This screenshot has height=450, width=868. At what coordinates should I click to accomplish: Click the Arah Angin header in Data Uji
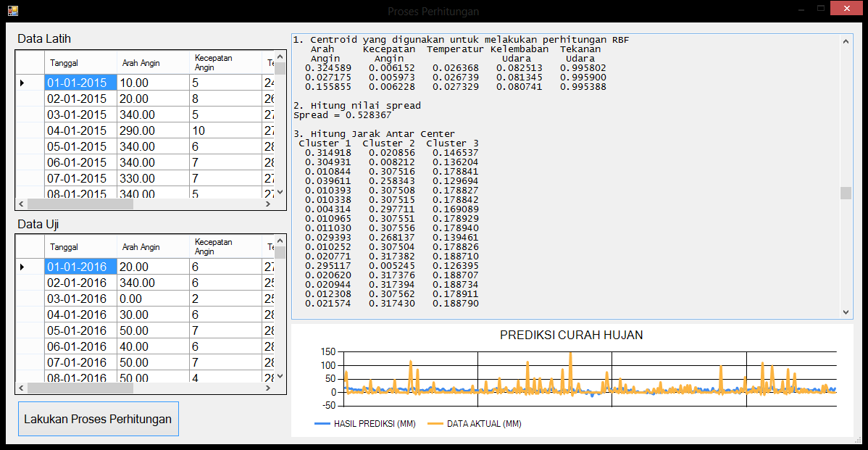(141, 247)
